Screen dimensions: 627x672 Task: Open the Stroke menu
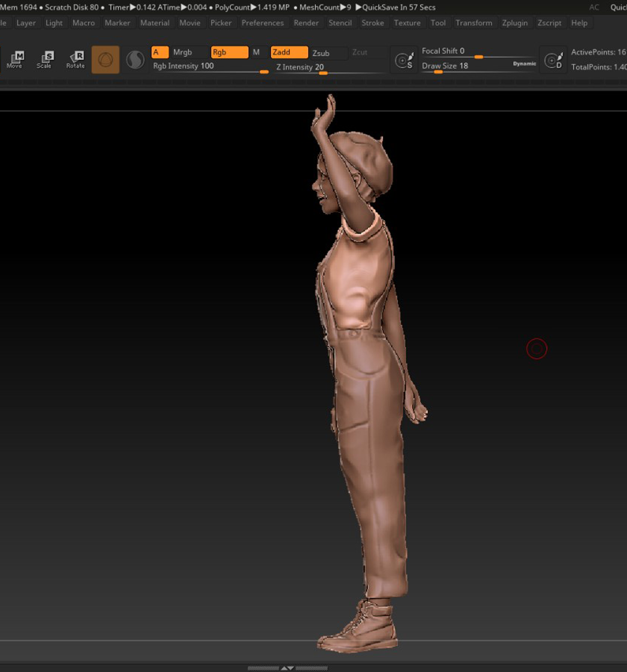coord(373,23)
